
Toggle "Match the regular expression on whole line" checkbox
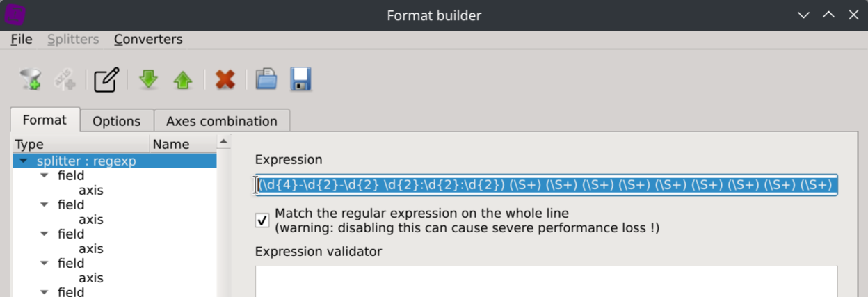pyautogui.click(x=262, y=220)
